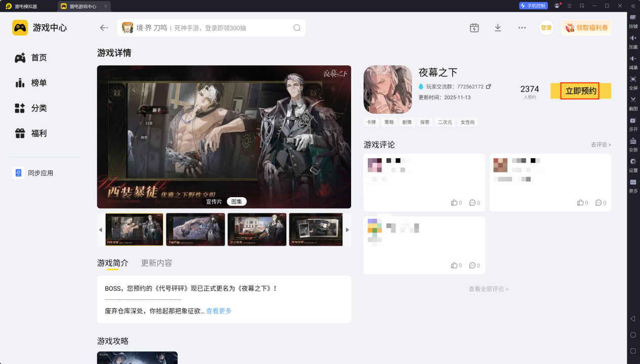Switch to the 更新内容 tab
This screenshot has width=640, height=364.
coord(156,263)
